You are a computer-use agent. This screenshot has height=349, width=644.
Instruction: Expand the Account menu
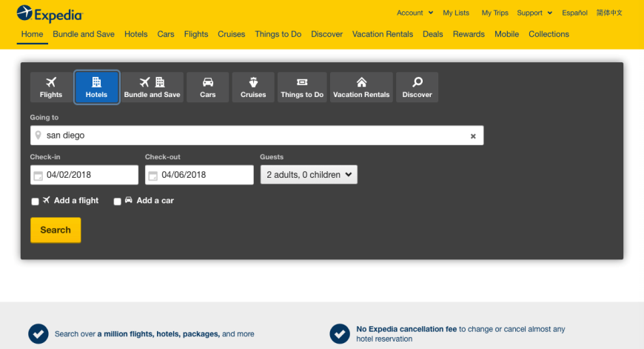tap(415, 13)
